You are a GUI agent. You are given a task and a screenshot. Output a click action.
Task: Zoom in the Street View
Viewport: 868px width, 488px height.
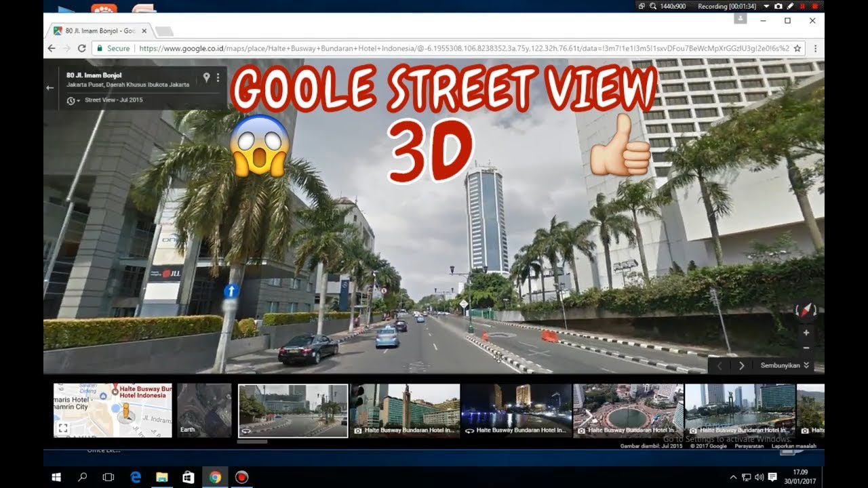pyautogui.click(x=806, y=333)
